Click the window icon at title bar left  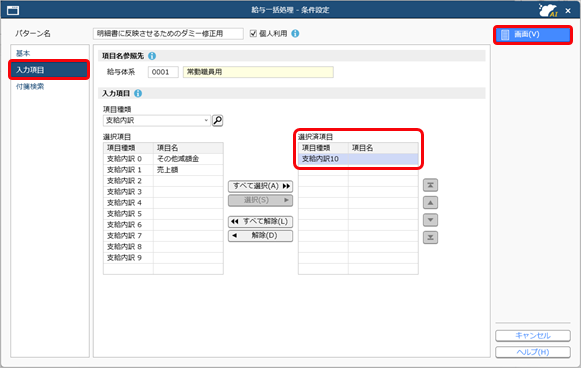13,10
